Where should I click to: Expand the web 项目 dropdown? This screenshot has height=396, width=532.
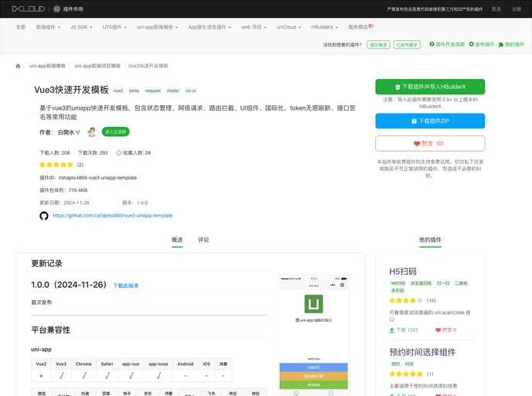tap(254, 27)
